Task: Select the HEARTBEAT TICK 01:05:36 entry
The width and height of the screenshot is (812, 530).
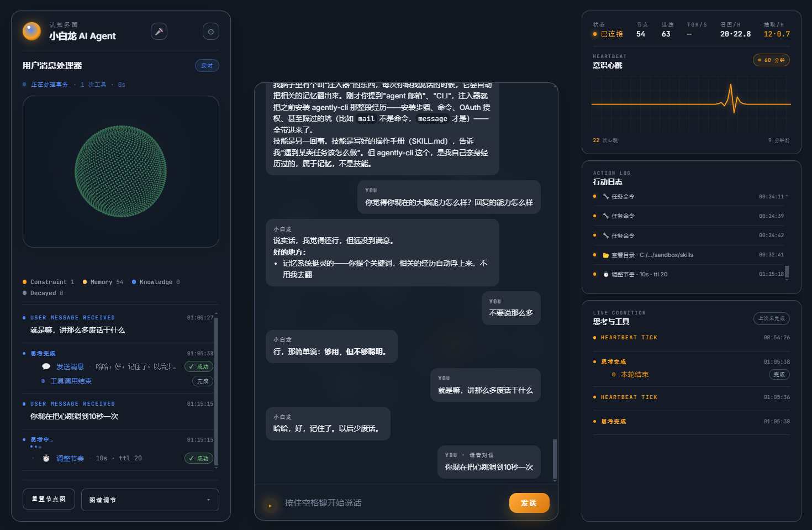Action: 691,397
